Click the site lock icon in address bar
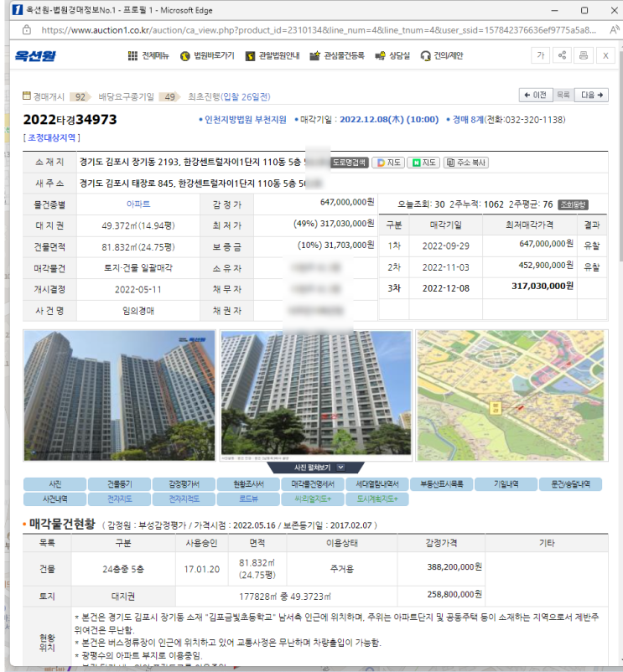Image resolution: width=623 pixels, height=672 pixels. click(27, 30)
